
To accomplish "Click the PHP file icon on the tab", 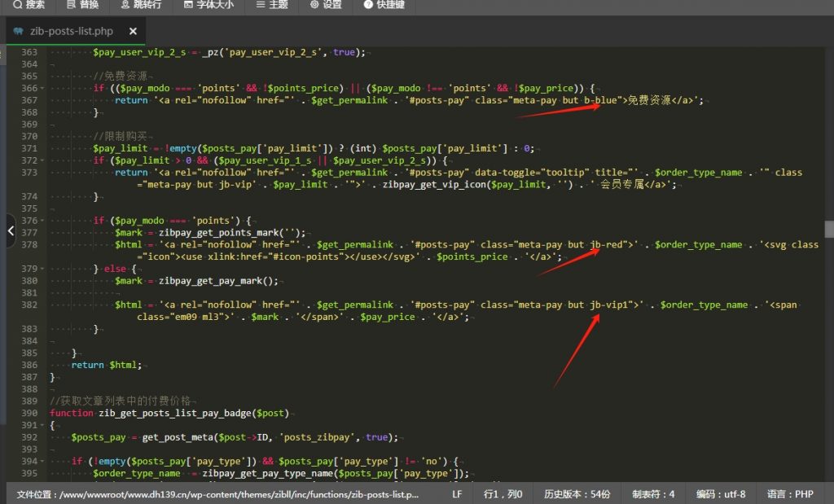I will coord(18,32).
